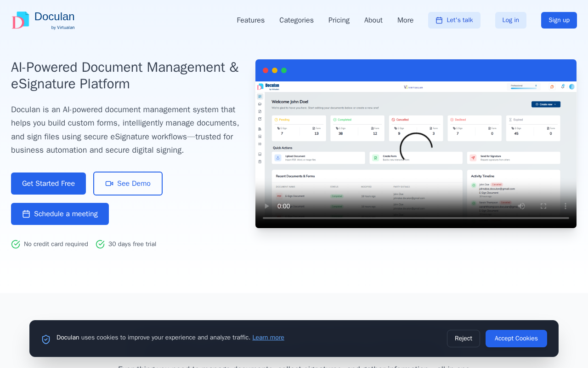588x368 pixels.
Task: Click the check icon beside No credit card required
Action: point(16,244)
